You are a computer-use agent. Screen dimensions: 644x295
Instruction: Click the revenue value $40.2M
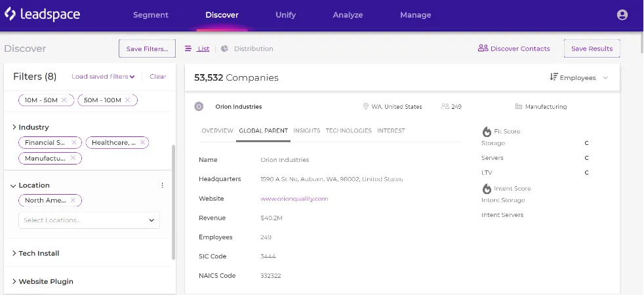click(272, 218)
